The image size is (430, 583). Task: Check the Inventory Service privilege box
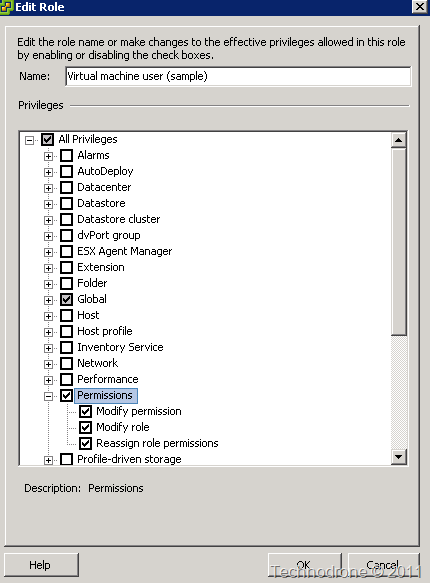click(x=67, y=347)
